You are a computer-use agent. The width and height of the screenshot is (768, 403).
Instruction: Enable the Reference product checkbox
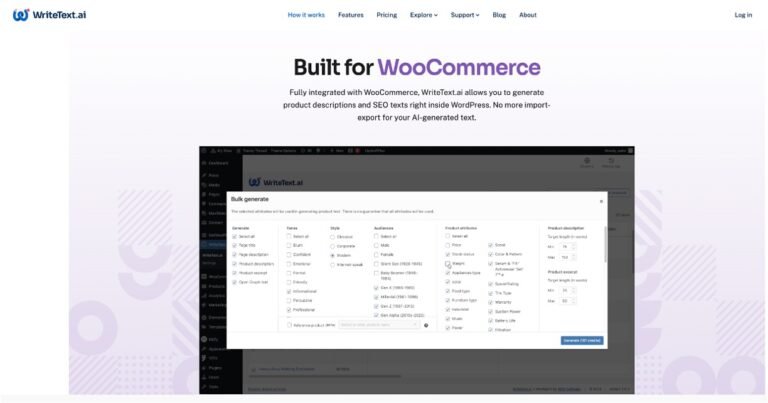289,325
